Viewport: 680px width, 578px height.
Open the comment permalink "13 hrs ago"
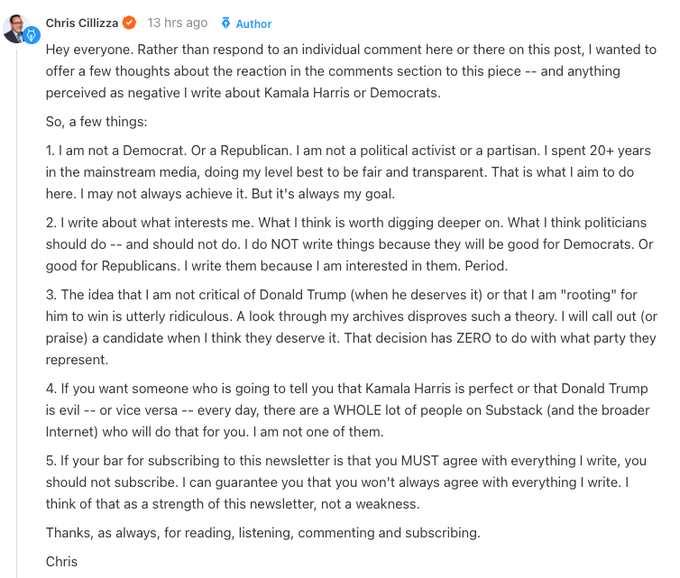(177, 23)
